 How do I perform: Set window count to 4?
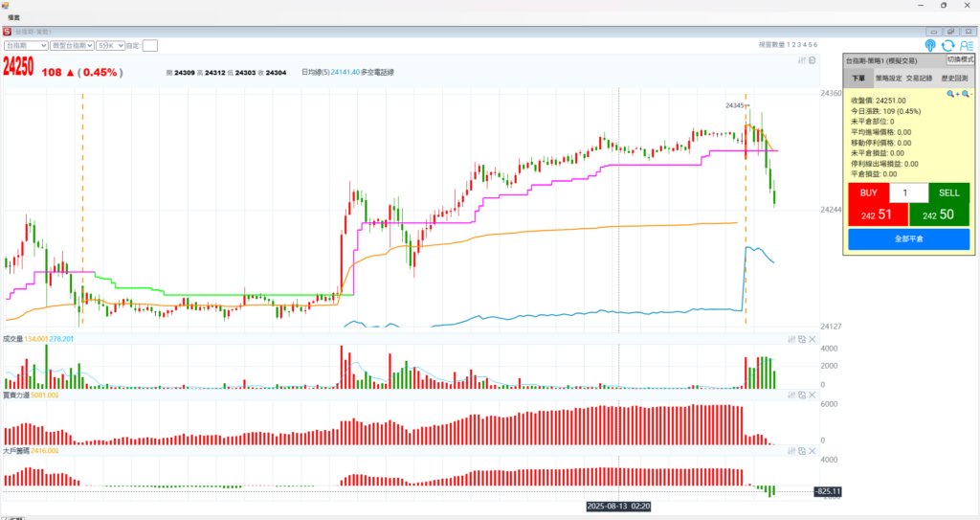(x=804, y=45)
